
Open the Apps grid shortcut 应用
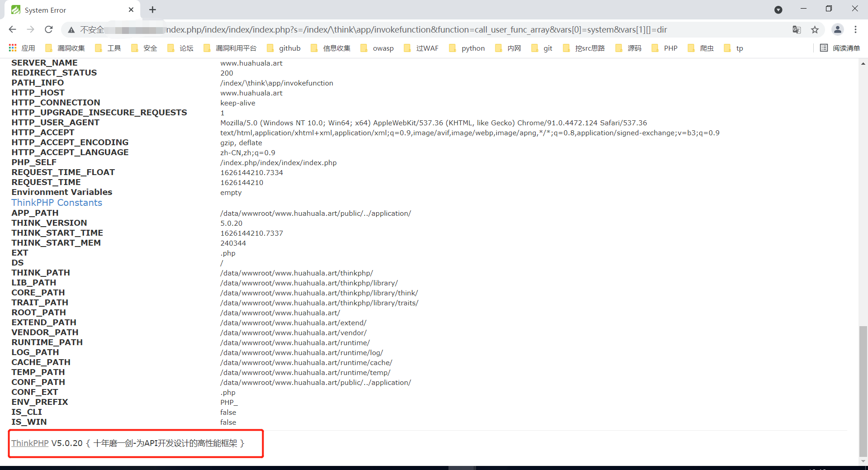click(x=22, y=48)
